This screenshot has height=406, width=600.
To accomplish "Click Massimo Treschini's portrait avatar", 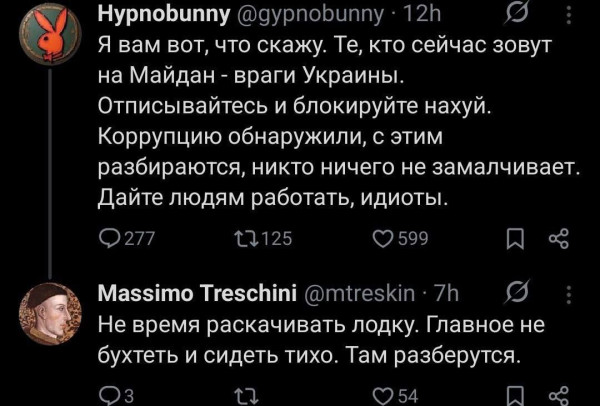I will pyautogui.click(x=48, y=312).
